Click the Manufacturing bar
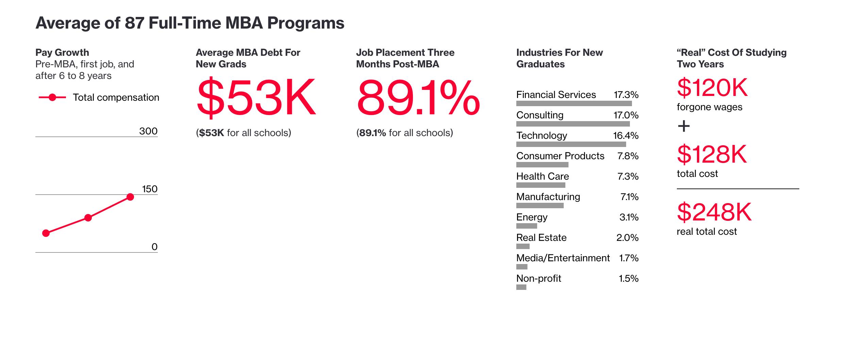 tap(540, 206)
